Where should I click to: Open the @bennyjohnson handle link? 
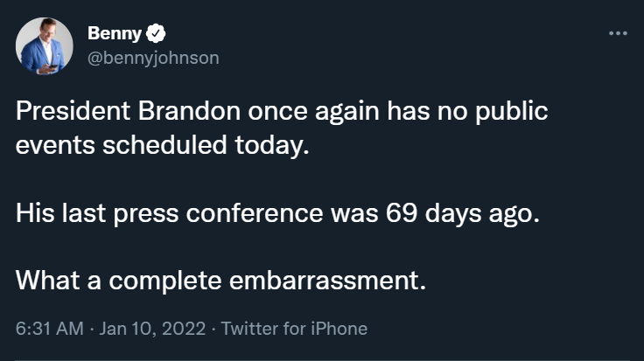[153, 58]
